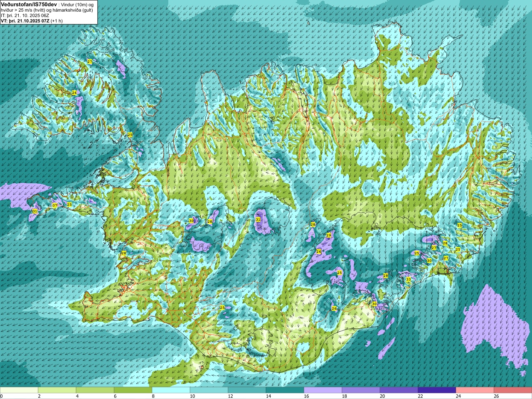This screenshot has width=532, height=399.
Task: Select the pale cream 0–2 legend swatch
Action: pos(19,390)
